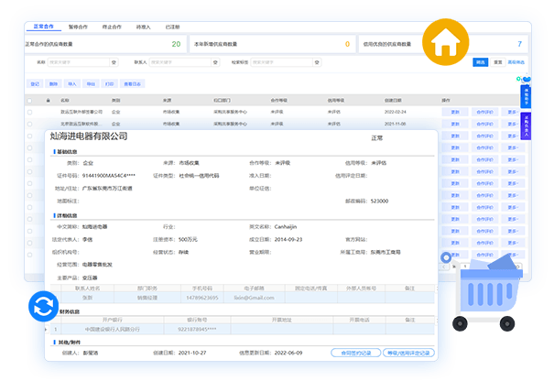Image resolution: width=554 pixels, height=392 pixels.
Task: Open the purple side tab below 采购助手
Action: 526,125
